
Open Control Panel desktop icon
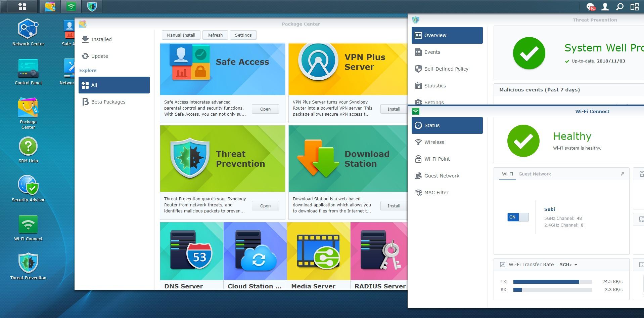click(28, 72)
